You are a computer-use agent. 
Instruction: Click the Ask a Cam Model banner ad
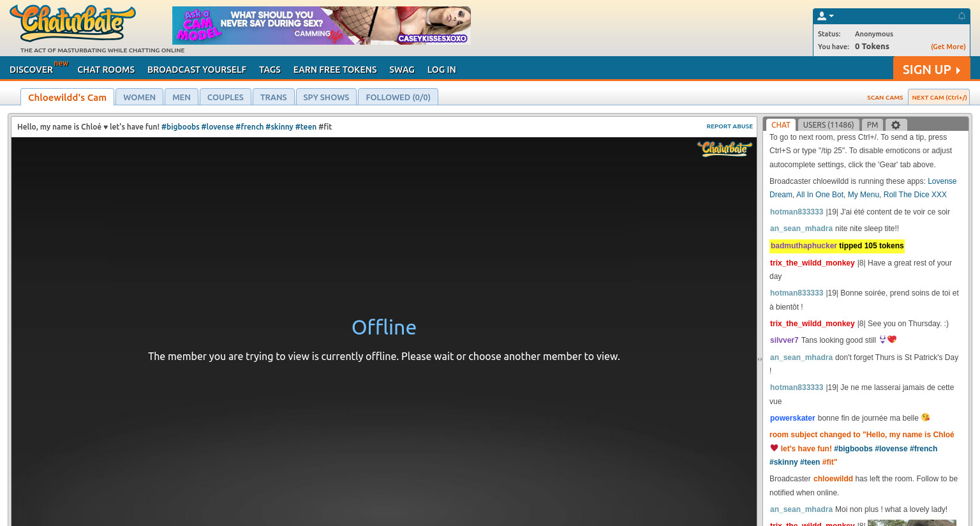point(322,26)
